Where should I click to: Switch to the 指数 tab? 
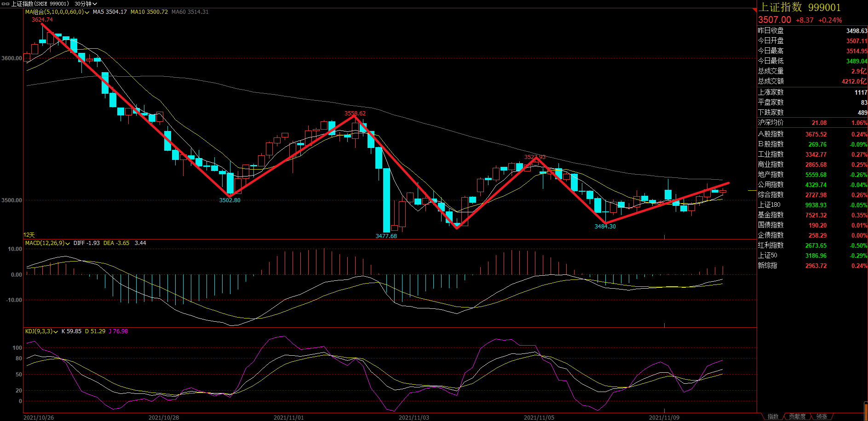(x=773, y=417)
